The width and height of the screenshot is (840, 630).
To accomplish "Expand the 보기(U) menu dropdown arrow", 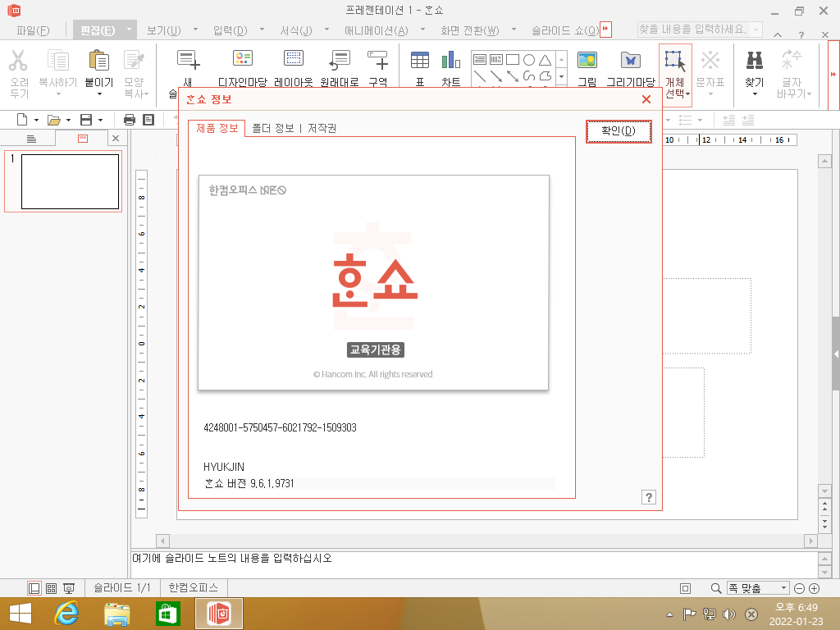I will (x=195, y=29).
